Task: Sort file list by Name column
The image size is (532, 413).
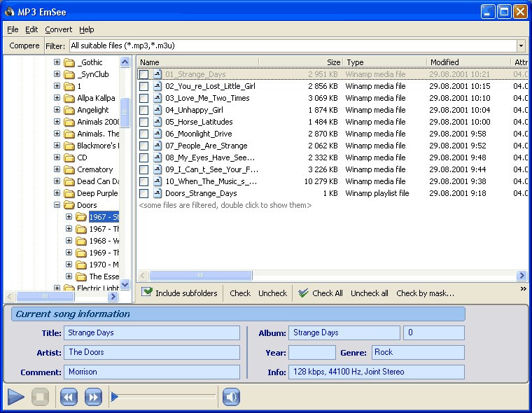Action: click(198, 62)
